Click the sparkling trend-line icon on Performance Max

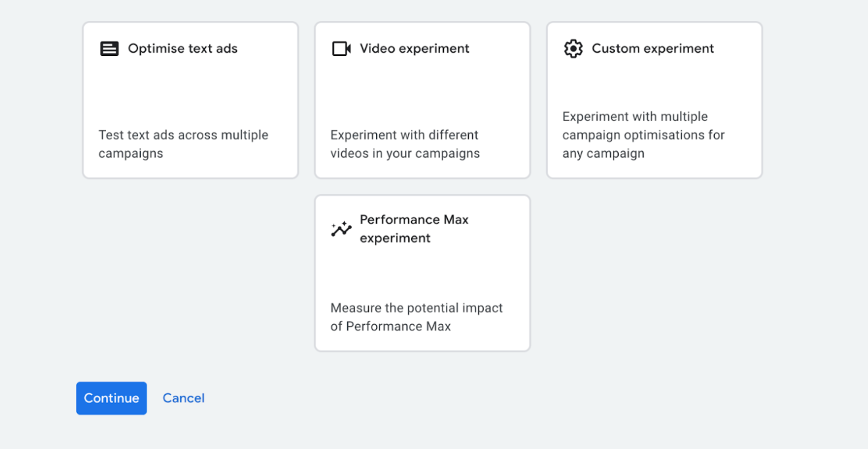point(341,228)
